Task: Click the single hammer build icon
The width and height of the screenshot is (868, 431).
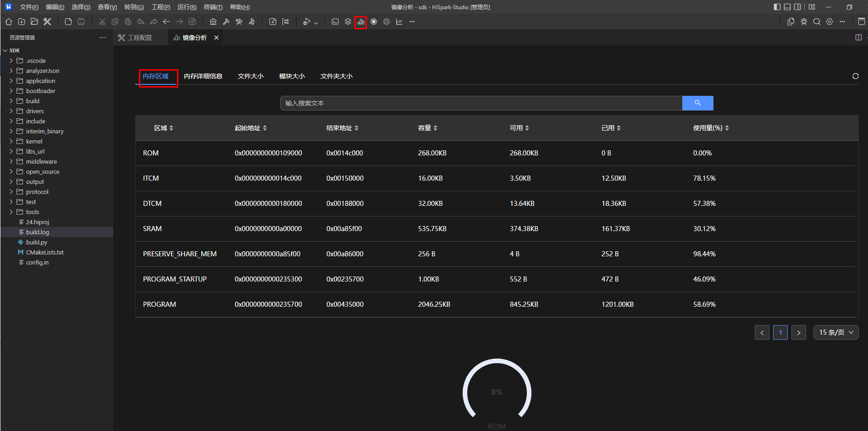Action: click(226, 22)
